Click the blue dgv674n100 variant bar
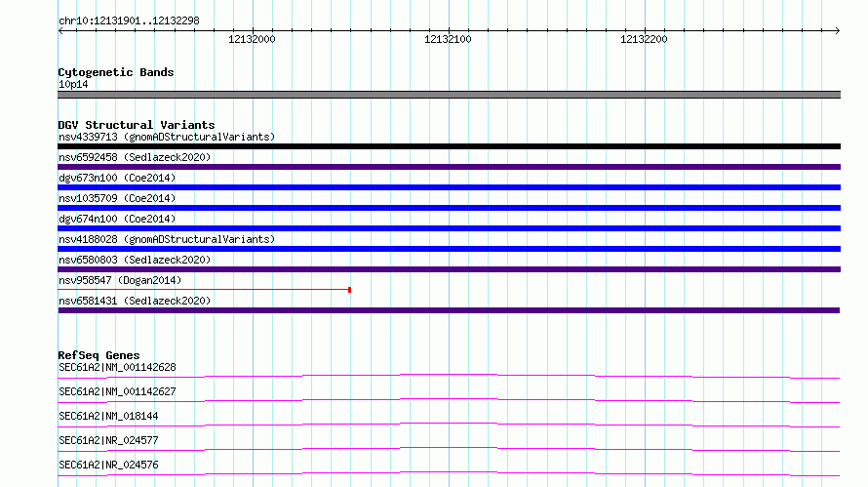The image size is (868, 487). pyautogui.click(x=449, y=228)
